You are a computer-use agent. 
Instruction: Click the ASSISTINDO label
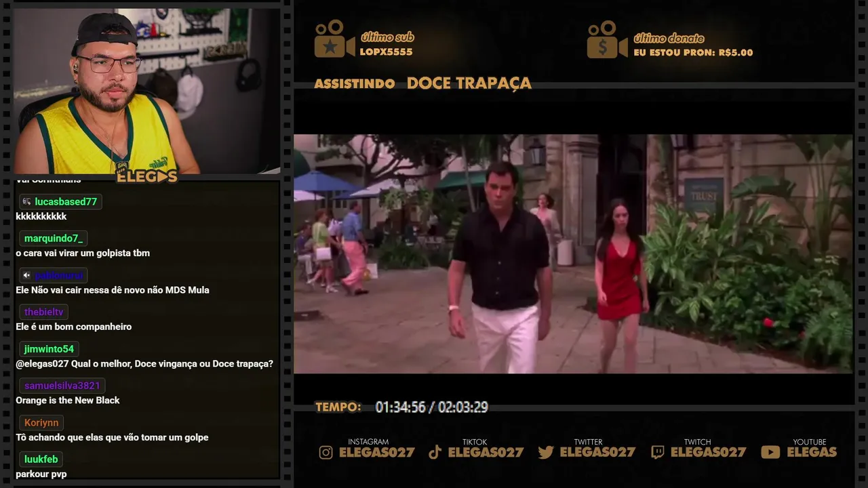355,84
